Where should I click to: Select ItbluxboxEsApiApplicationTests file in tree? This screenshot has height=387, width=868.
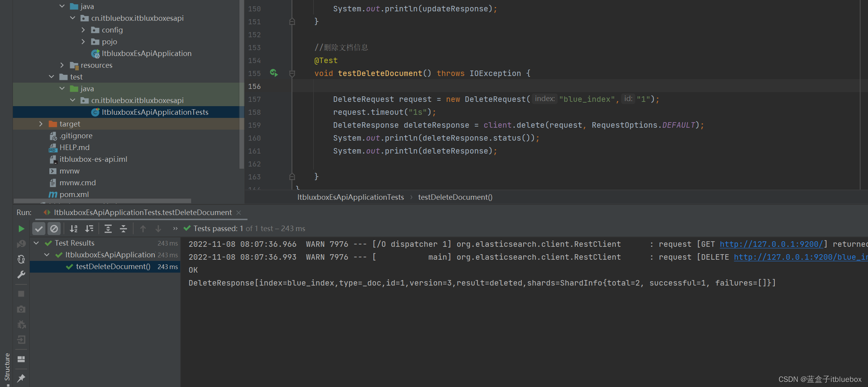click(129, 112)
